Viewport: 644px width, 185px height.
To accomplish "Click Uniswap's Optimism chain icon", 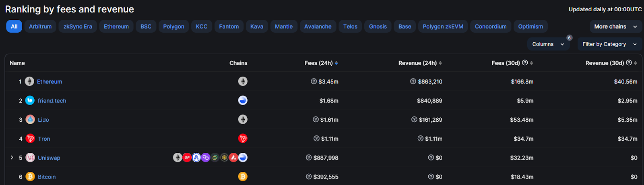I will (x=187, y=158).
